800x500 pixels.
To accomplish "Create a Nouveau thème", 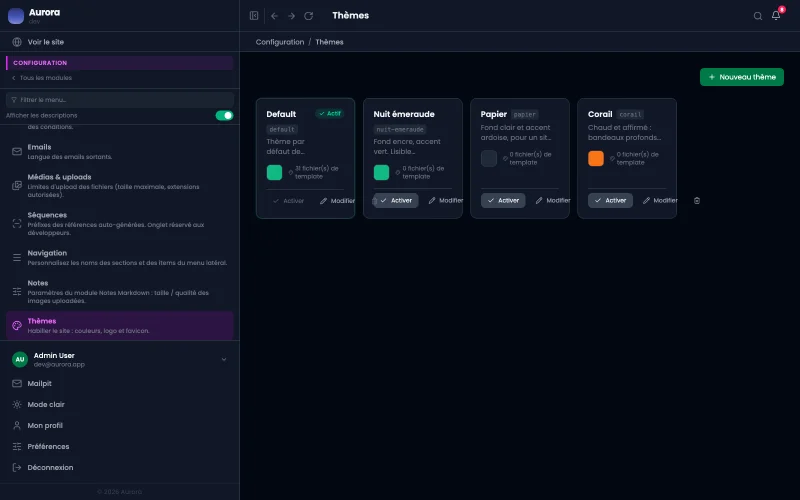I will (741, 77).
